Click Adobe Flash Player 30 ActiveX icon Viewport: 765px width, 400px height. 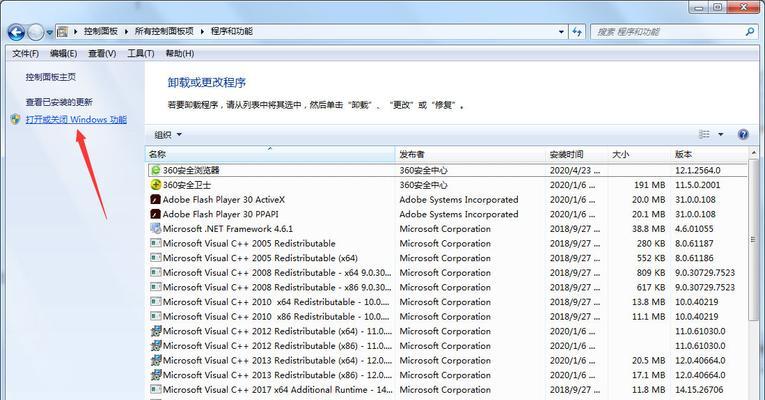156,200
